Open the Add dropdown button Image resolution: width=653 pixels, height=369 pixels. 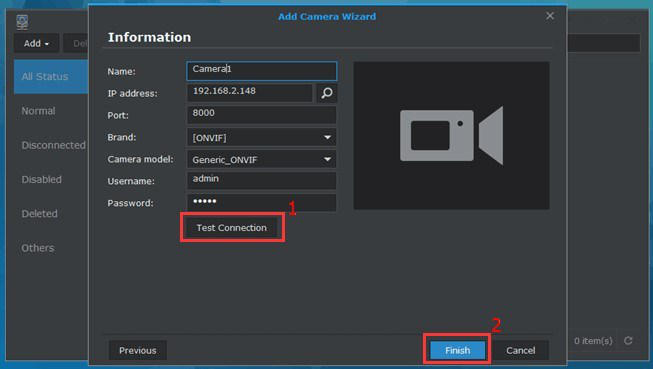click(x=36, y=43)
